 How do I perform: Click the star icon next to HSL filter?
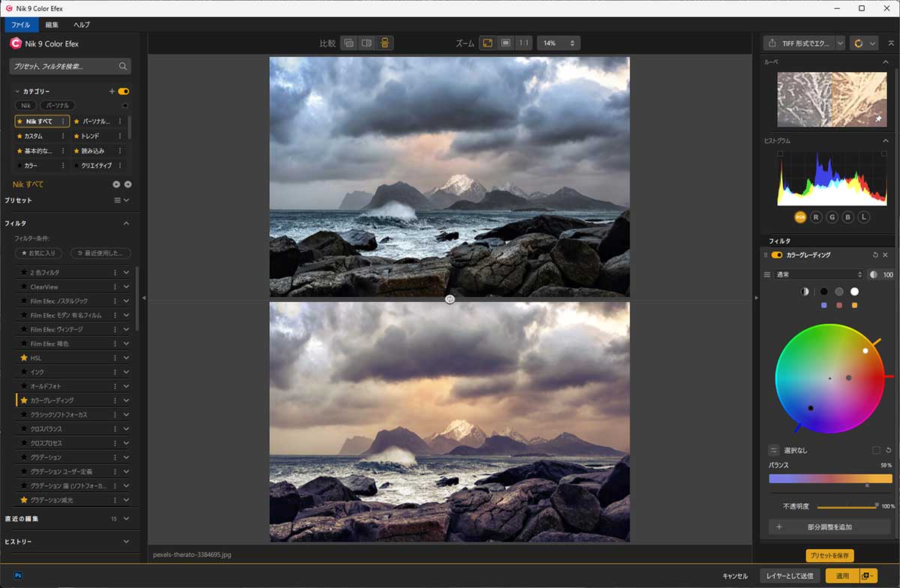pos(24,358)
